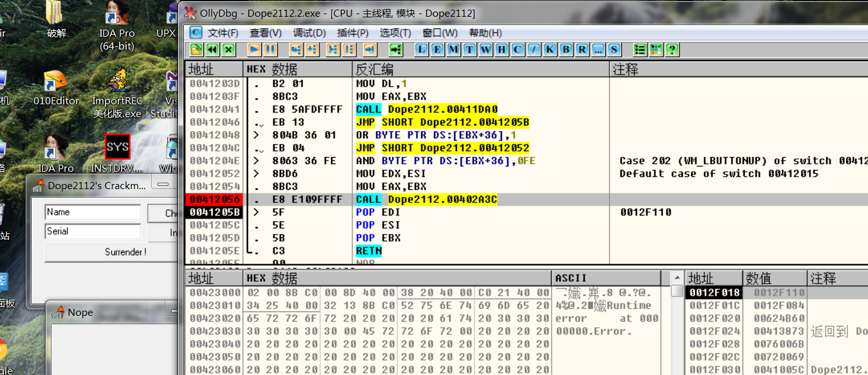The height and width of the screenshot is (375, 868).
Task: Click the Execute till return icon
Action: (x=370, y=49)
